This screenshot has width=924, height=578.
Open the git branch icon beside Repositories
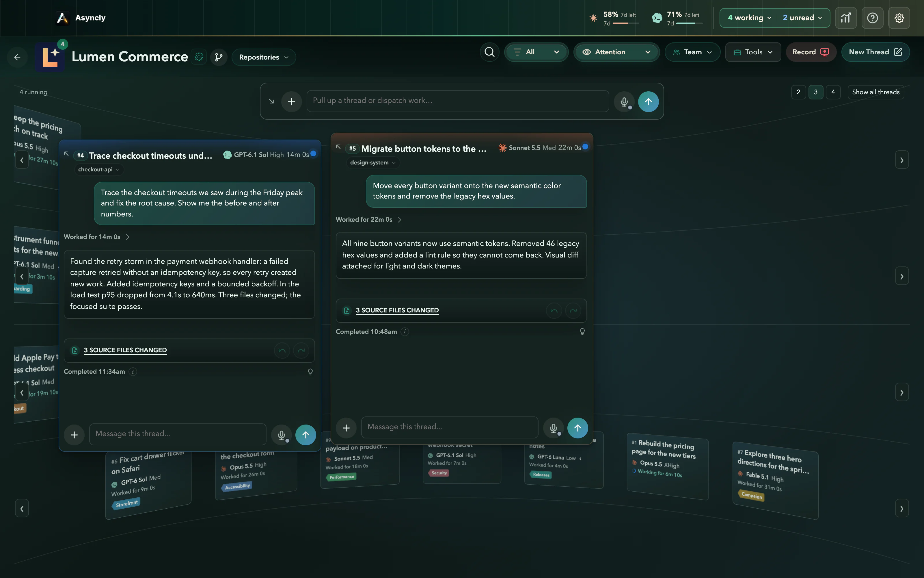pyautogui.click(x=219, y=57)
